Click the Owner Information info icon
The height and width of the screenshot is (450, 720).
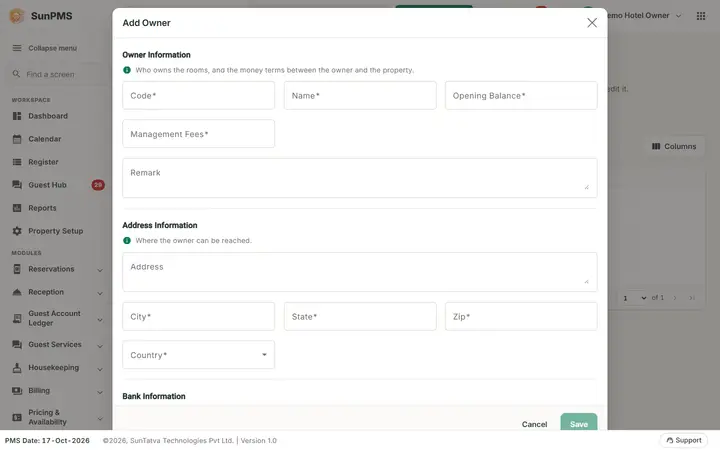click(x=127, y=70)
